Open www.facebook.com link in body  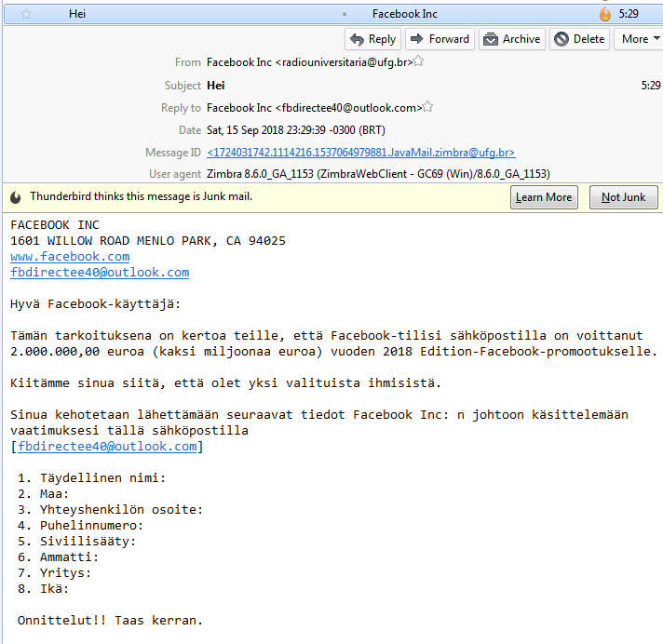[x=70, y=257]
